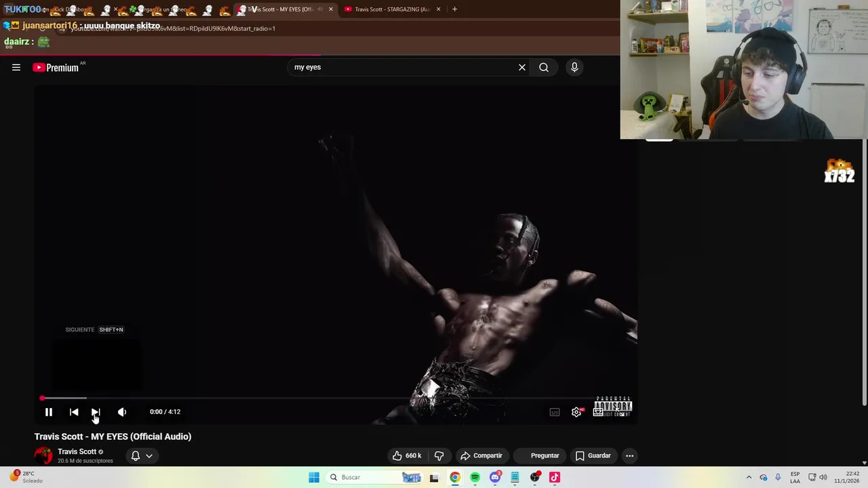
Task: Open the YouTube hamburger guide menu
Action: [x=16, y=67]
